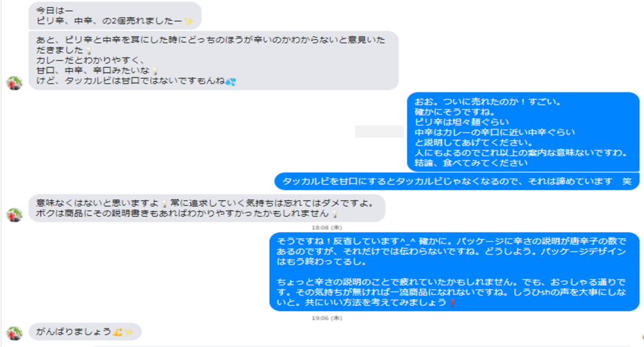
Task: Click the avatar beside the タッカルビは甘口 message
Action: coord(14,82)
